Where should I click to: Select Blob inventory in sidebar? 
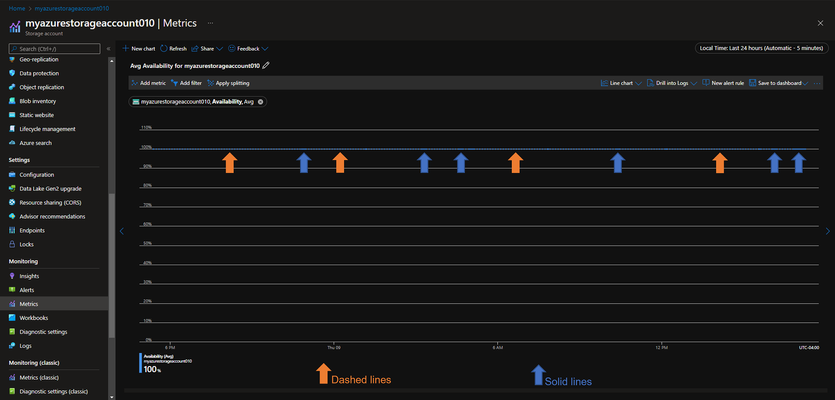click(32, 101)
